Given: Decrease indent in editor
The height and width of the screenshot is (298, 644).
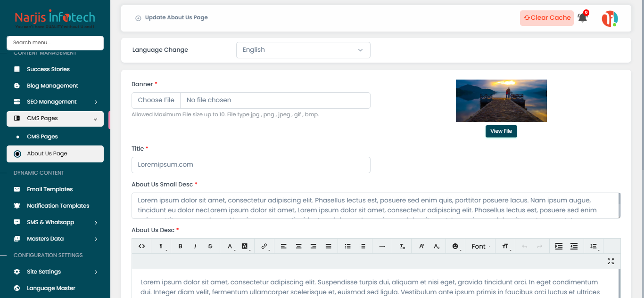Looking at the screenshot, I should (574, 246).
